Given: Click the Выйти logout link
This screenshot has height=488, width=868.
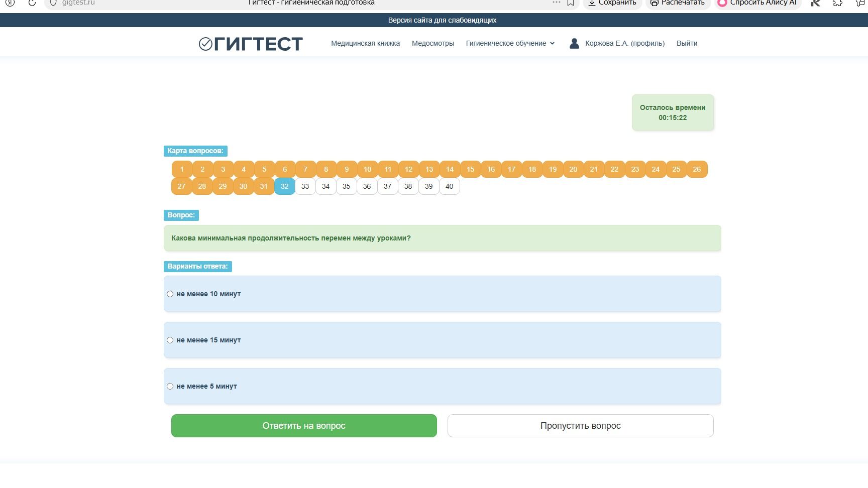Looking at the screenshot, I should [x=687, y=43].
